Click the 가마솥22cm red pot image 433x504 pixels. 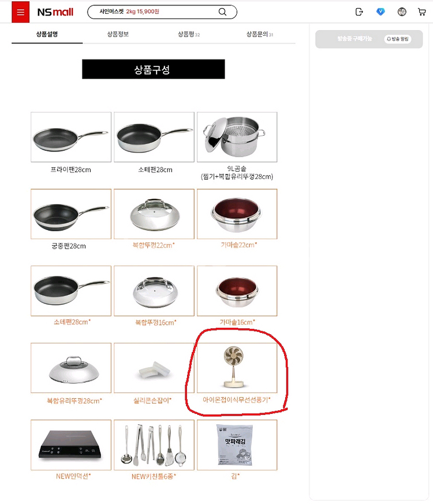(x=237, y=214)
